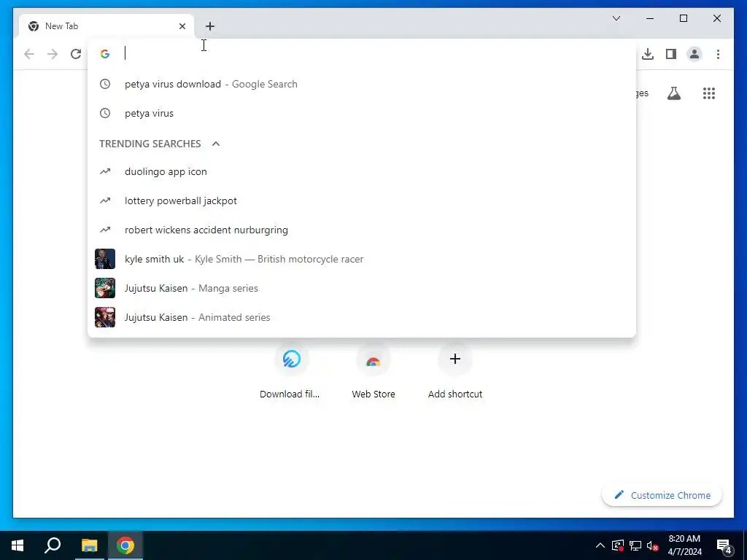Open the Search Labs flask icon
Screen dimensions: 747x560
[673, 93]
